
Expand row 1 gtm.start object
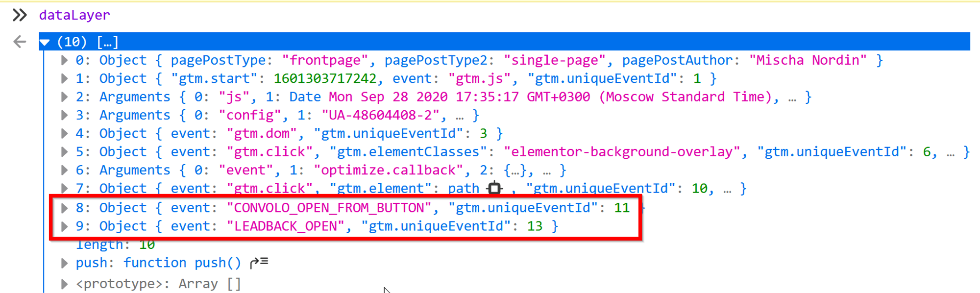(x=64, y=78)
